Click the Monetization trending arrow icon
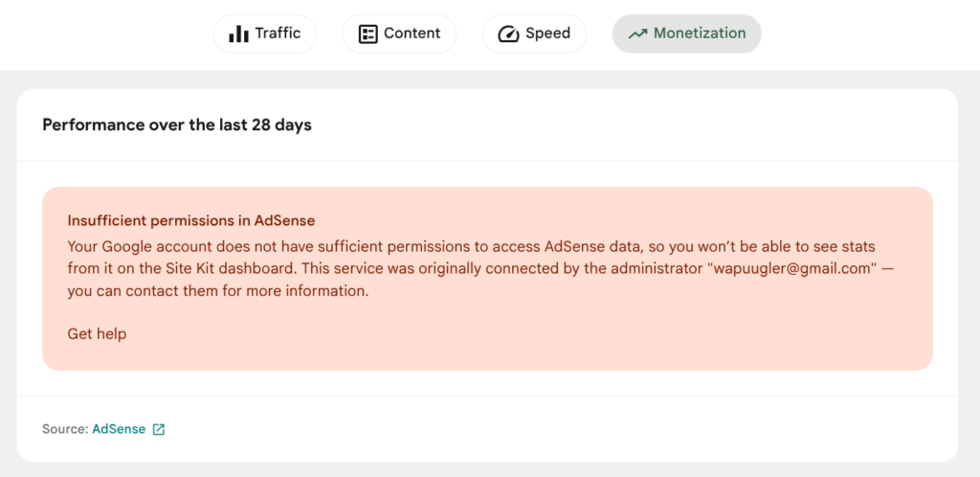This screenshot has width=980, height=477. coord(637,34)
